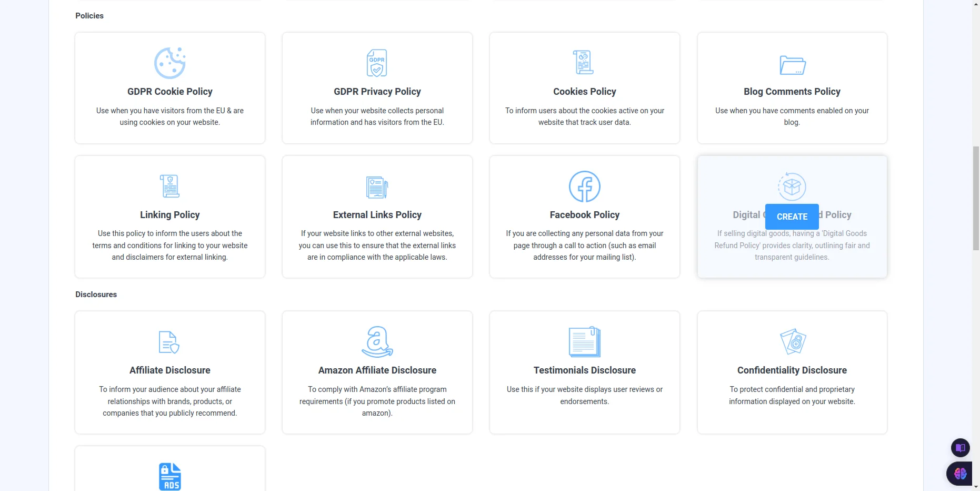Click the Testimonials Disclosure description text

585,395
